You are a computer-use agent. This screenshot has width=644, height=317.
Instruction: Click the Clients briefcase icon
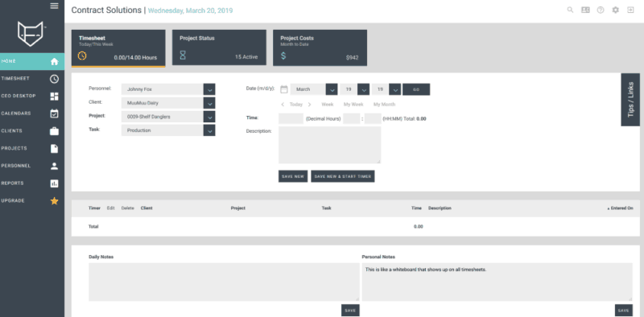coord(54,131)
